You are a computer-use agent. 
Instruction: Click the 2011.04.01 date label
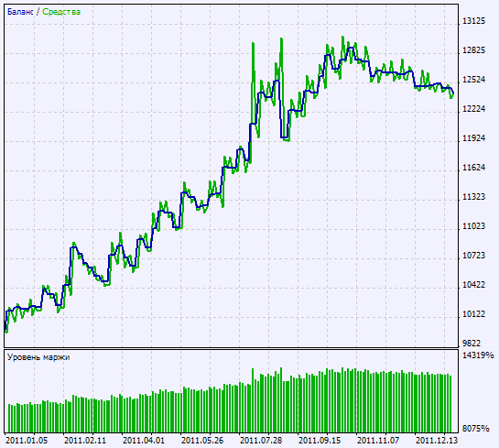pyautogui.click(x=144, y=441)
